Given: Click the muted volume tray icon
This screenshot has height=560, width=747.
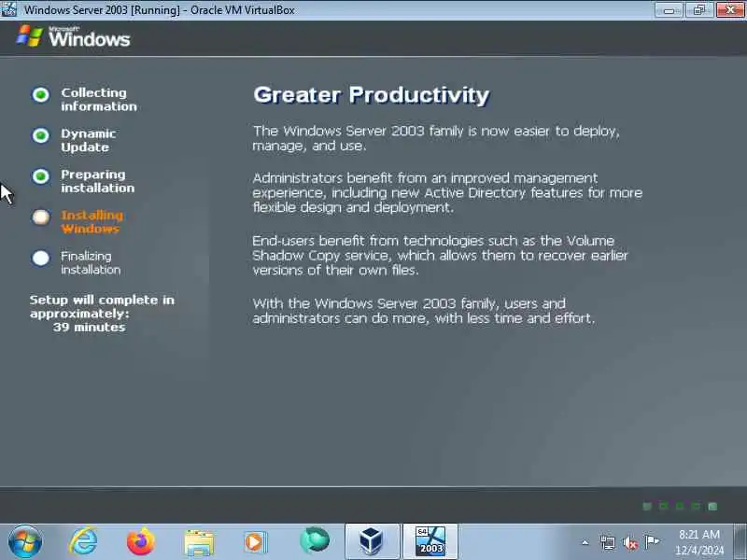Looking at the screenshot, I should (630, 542).
